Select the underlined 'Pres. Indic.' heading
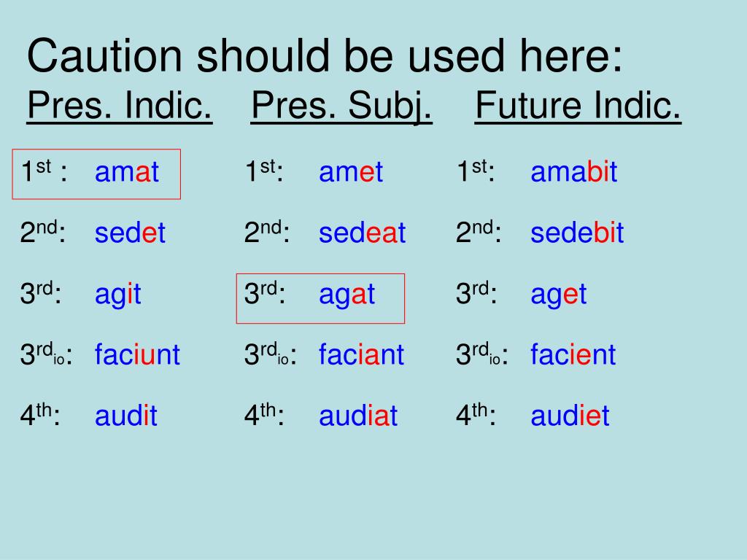Screen dimensions: 747x560 point(120,106)
